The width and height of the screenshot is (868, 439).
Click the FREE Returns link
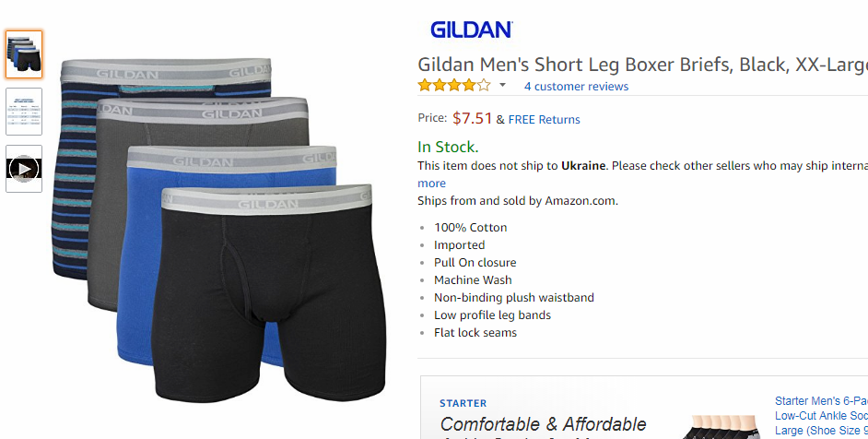(x=545, y=120)
